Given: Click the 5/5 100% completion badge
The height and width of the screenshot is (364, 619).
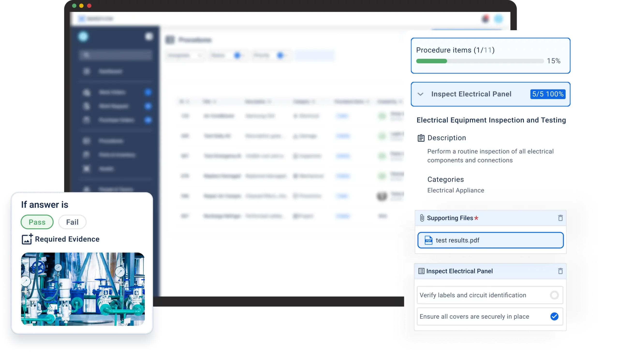Looking at the screenshot, I should (x=547, y=94).
